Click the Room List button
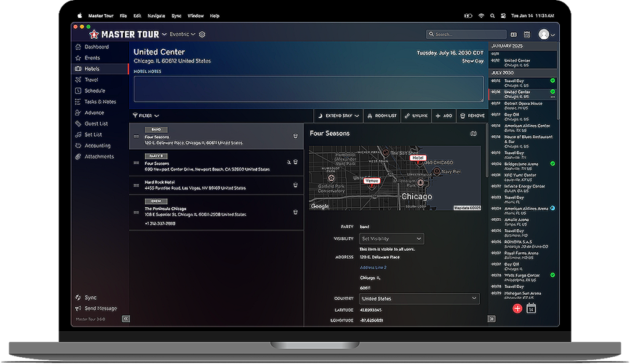630x364 pixels. (383, 116)
